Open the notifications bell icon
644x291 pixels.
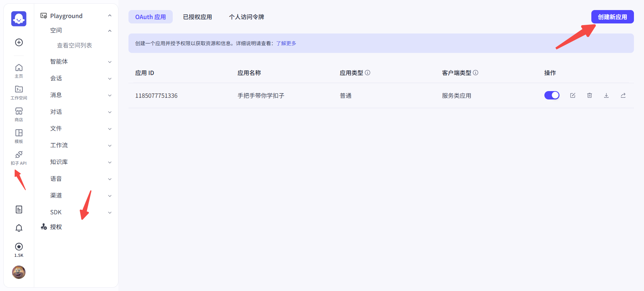point(19,228)
